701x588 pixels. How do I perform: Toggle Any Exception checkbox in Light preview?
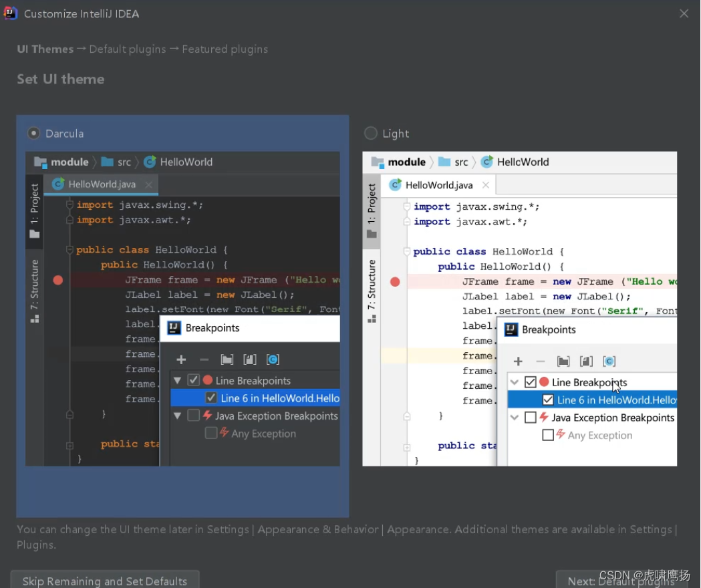[x=548, y=435]
